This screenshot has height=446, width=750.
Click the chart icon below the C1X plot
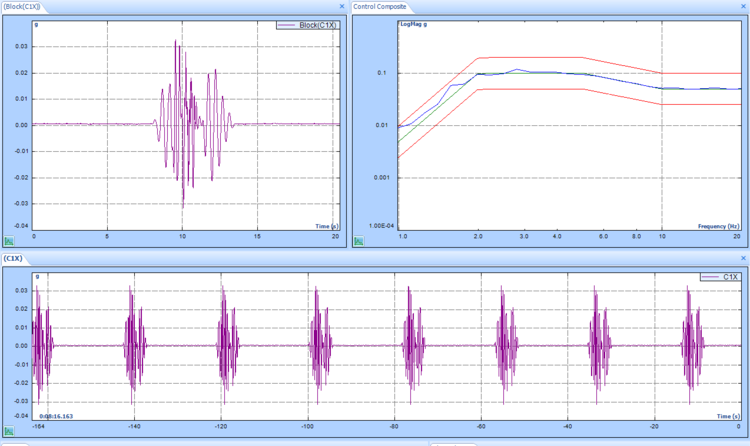tap(10, 430)
